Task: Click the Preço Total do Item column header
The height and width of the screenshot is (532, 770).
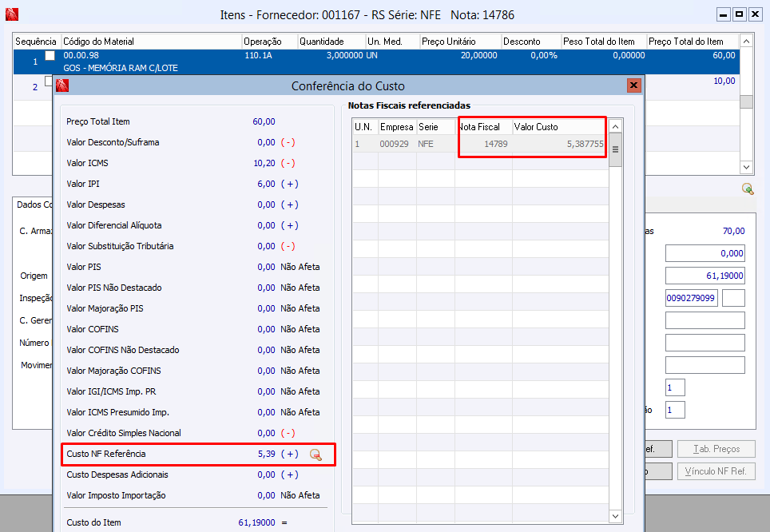Action: (x=693, y=42)
